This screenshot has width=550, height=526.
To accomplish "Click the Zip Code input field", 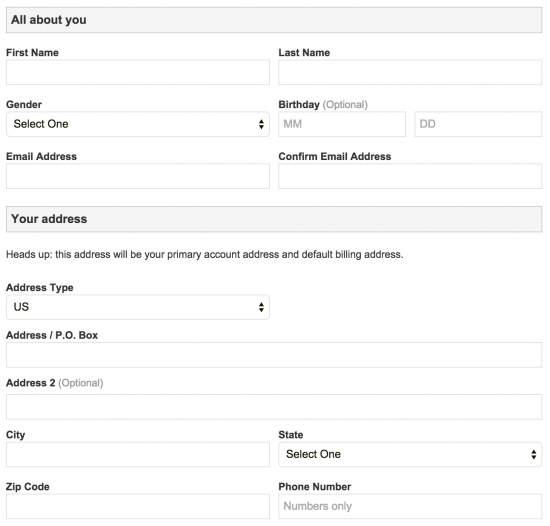I will (138, 506).
